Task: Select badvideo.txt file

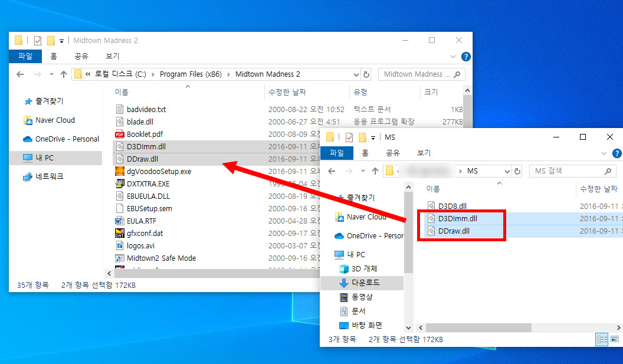Action: click(x=146, y=109)
